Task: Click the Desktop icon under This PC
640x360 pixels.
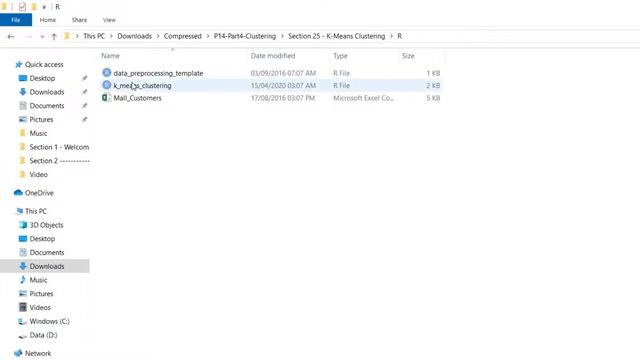Action: (23, 238)
